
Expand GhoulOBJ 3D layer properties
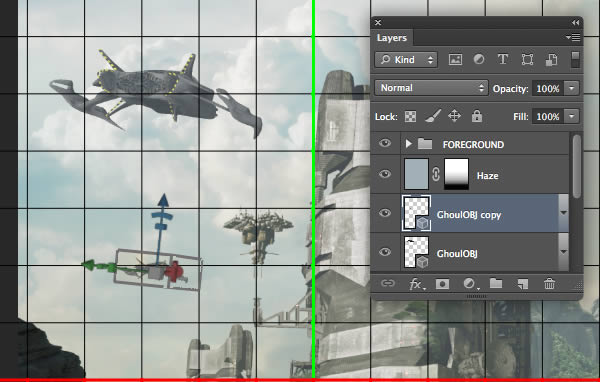[x=563, y=252]
